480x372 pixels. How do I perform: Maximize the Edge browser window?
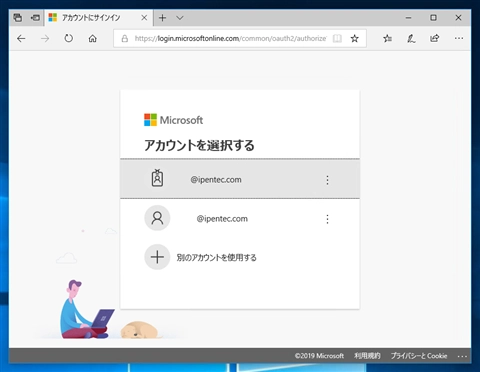pos(433,18)
